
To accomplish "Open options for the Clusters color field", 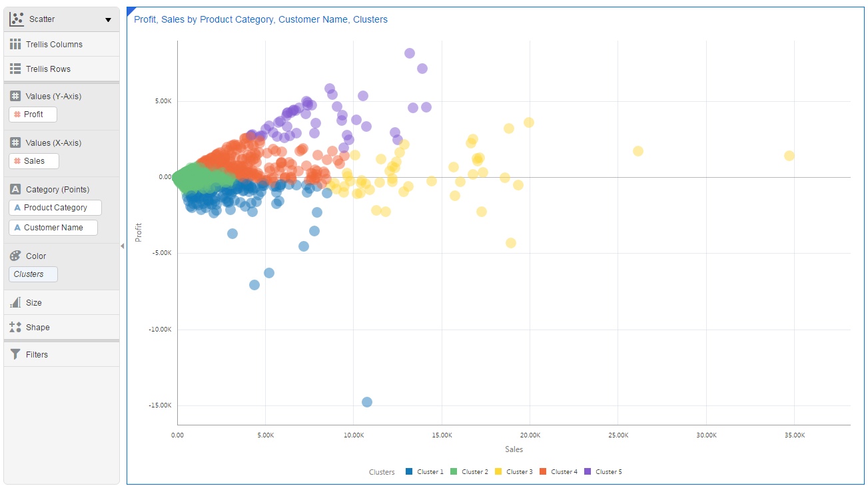I will click(32, 274).
